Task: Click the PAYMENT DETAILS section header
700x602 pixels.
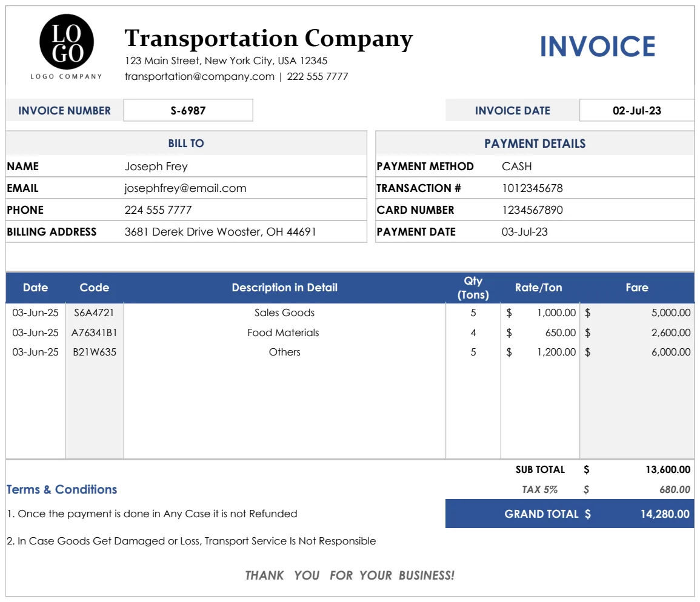Action: coord(535,144)
